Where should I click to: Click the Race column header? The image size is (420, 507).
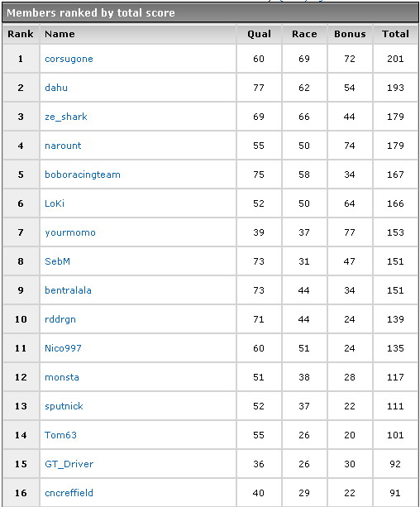(304, 34)
